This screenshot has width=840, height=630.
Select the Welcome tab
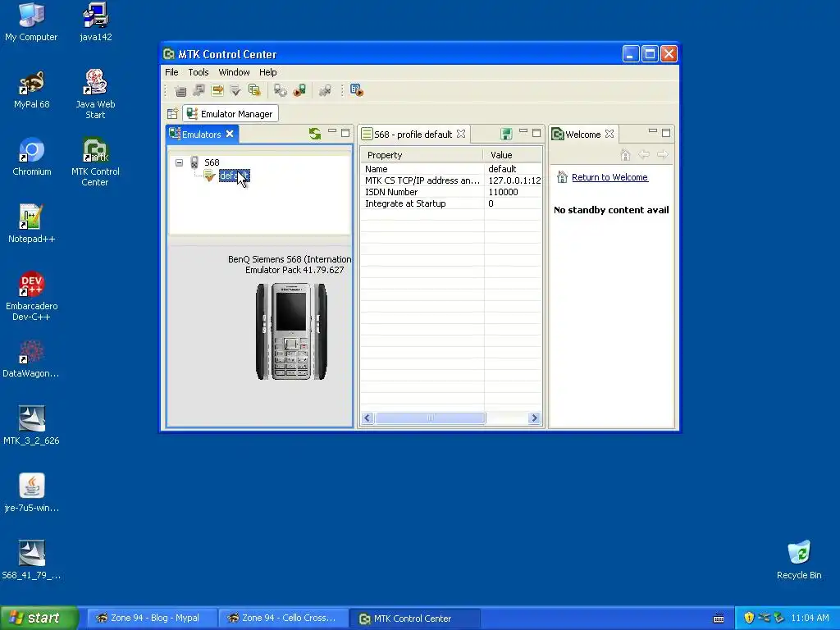583,135
